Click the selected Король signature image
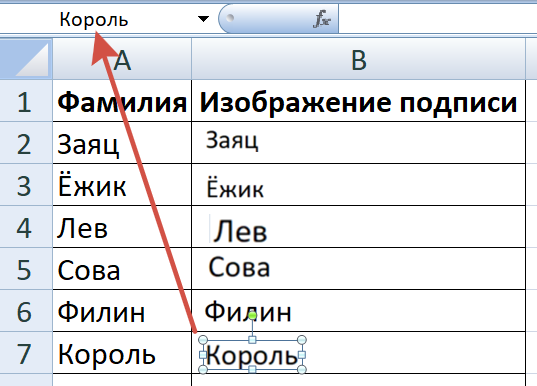This screenshot has width=537, height=386. pos(252,355)
